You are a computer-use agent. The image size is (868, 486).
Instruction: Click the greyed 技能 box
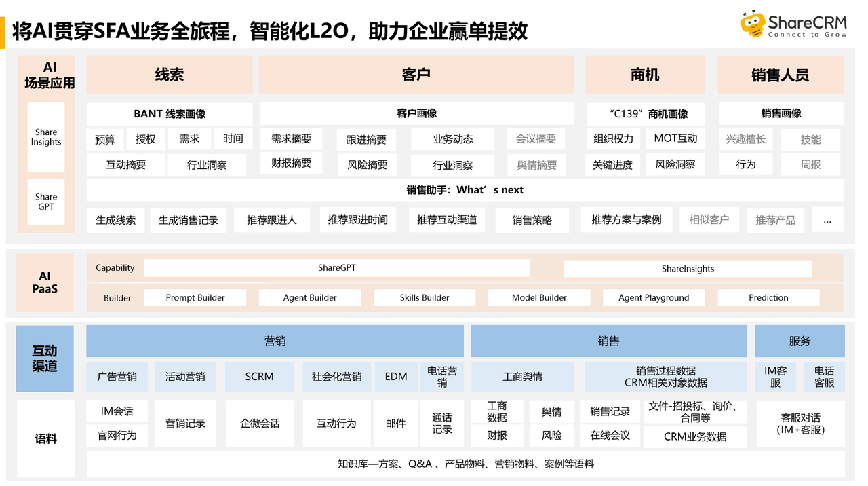pos(810,139)
